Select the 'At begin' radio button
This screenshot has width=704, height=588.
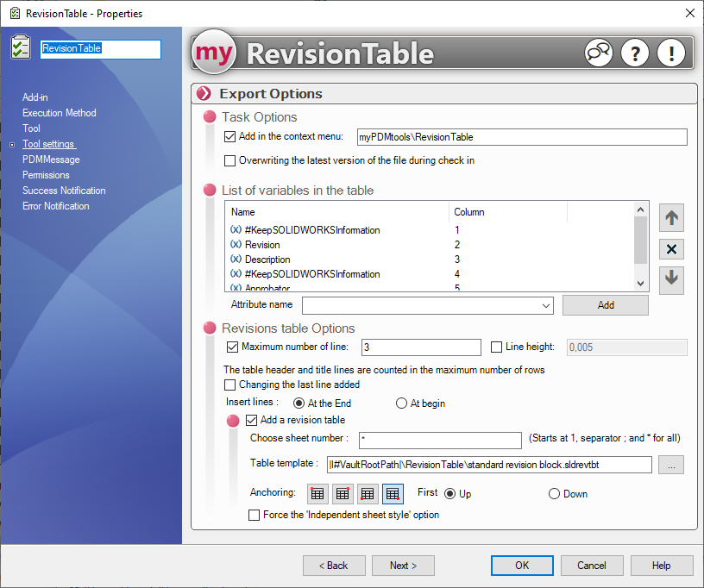coord(401,403)
